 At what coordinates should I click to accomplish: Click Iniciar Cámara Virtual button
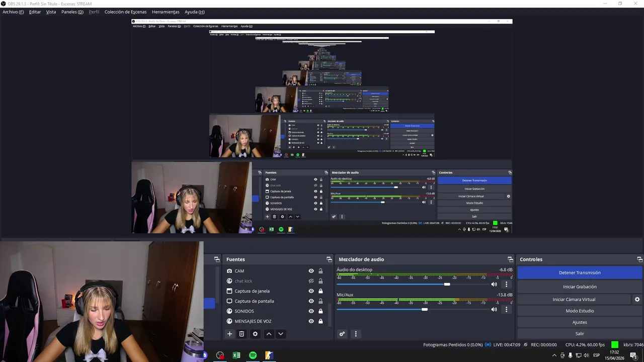coord(574,299)
